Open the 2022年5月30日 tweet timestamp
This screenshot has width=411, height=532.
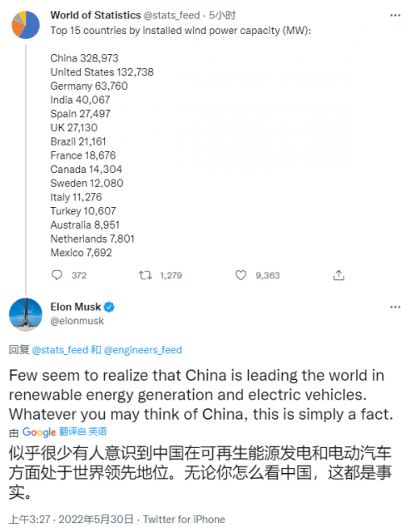point(96,519)
